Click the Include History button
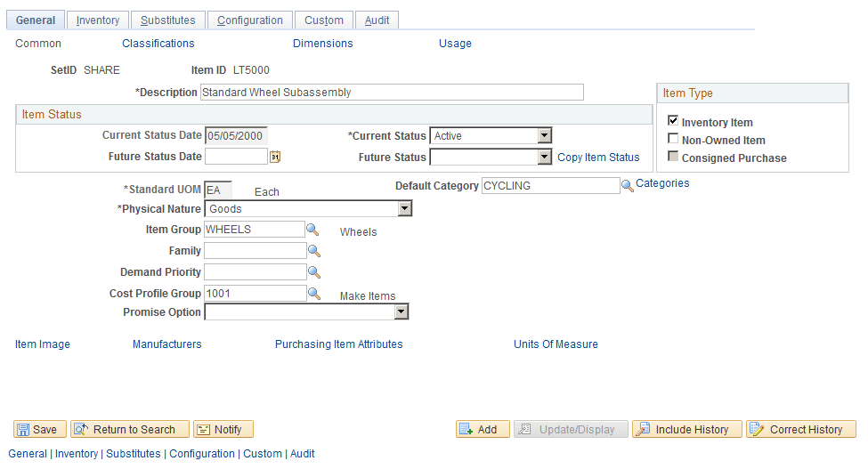Image resolution: width=868 pixels, height=469 pixels. [x=687, y=429]
